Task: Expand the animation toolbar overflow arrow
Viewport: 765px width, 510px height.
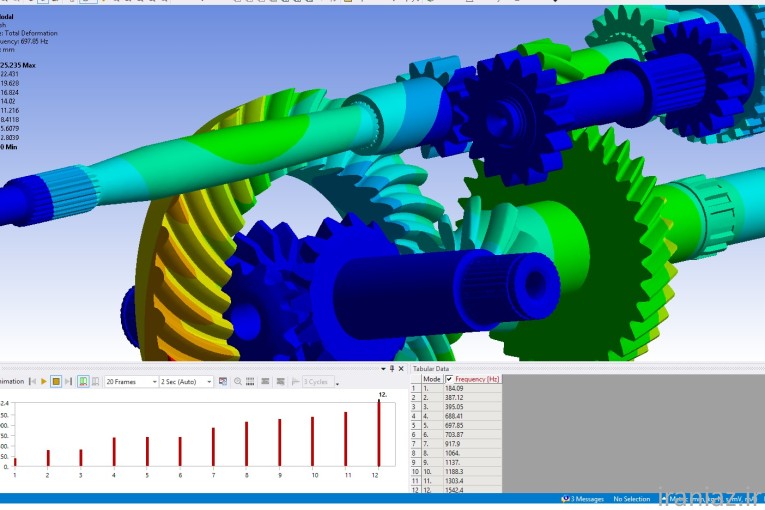Action: (338, 383)
